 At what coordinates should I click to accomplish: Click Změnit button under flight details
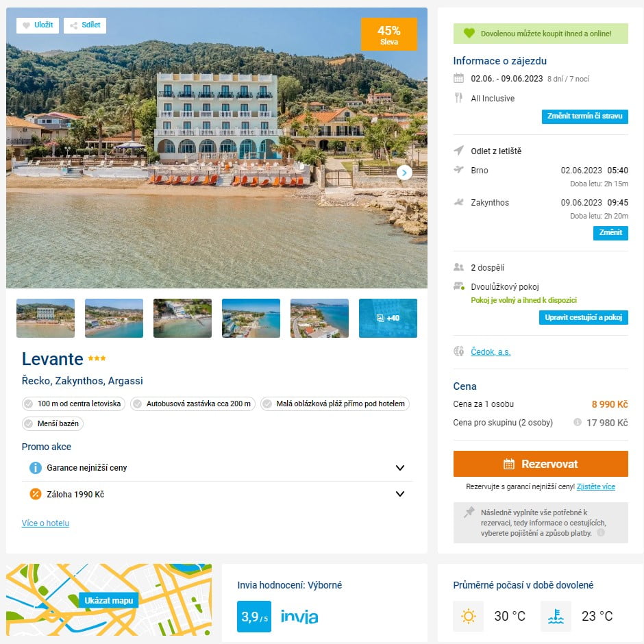(x=610, y=233)
